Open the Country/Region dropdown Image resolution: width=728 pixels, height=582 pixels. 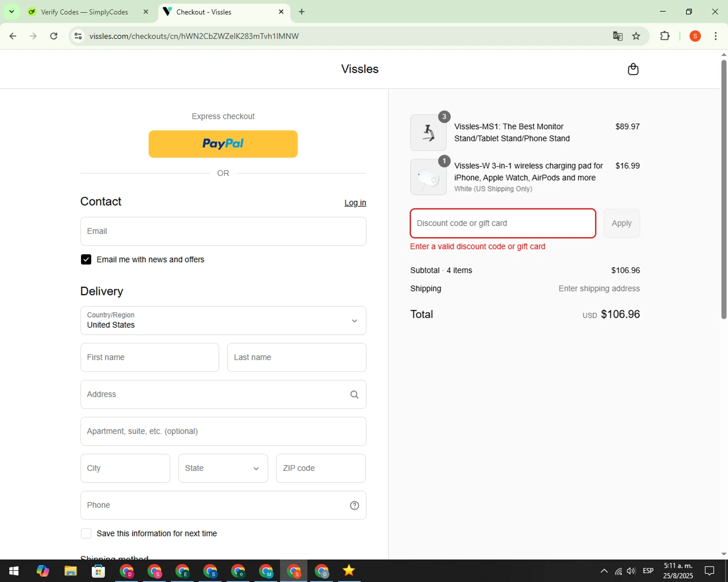[x=223, y=320]
